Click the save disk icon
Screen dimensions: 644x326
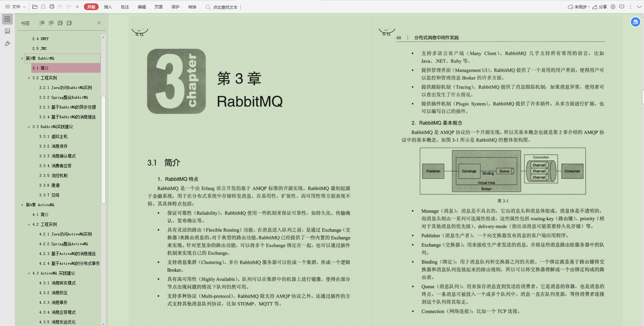(43, 7)
